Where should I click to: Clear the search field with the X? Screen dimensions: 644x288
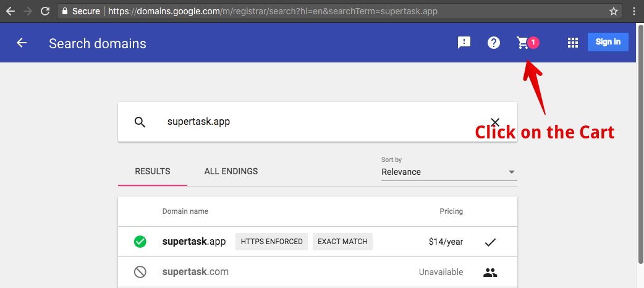point(495,122)
